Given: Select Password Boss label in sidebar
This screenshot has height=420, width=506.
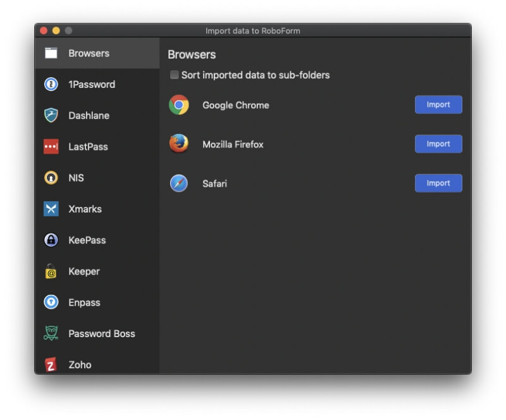Looking at the screenshot, I should (x=102, y=333).
